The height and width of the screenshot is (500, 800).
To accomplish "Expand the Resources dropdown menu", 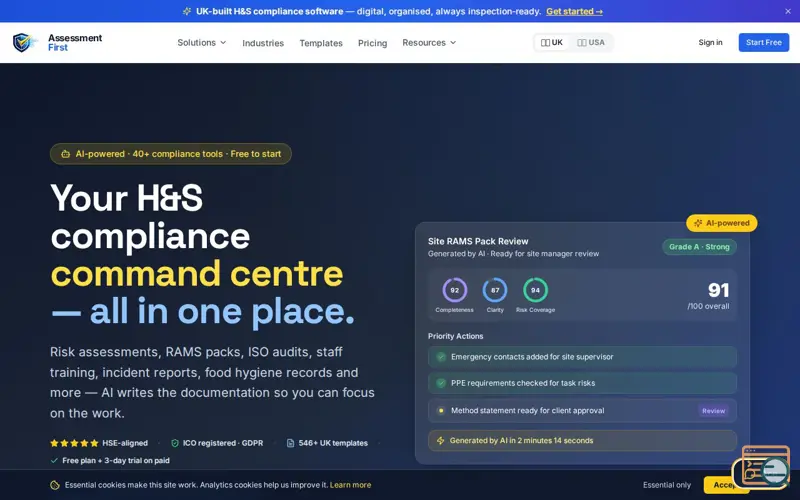I will pyautogui.click(x=429, y=42).
